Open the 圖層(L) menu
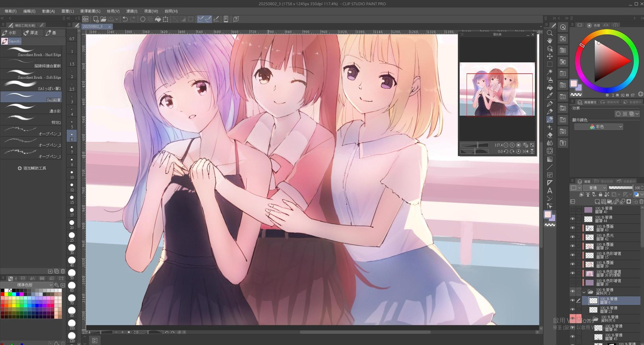644x345 pixels. coord(68,11)
